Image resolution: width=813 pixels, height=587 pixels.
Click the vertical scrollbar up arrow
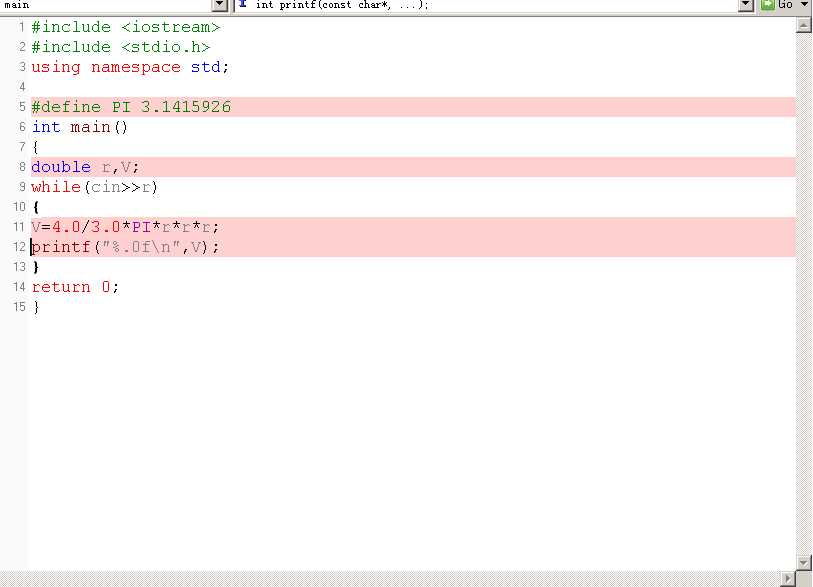[803, 25]
